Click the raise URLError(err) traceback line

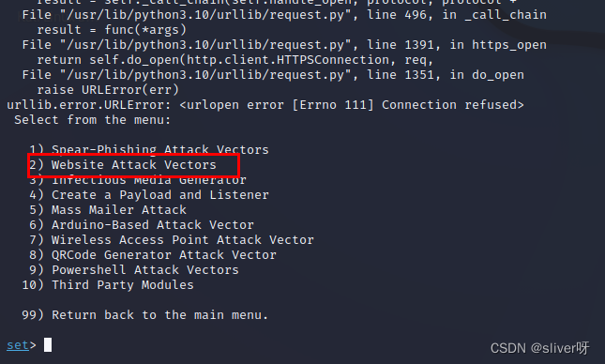click(x=108, y=90)
